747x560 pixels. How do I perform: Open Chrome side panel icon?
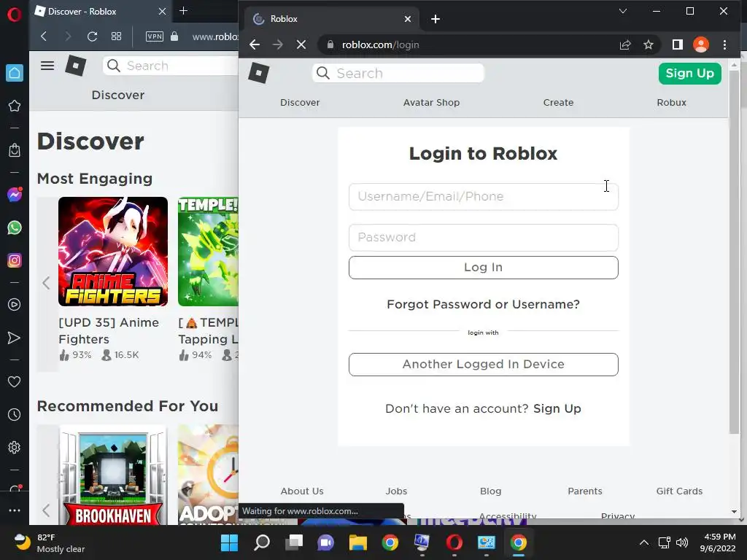(678, 44)
